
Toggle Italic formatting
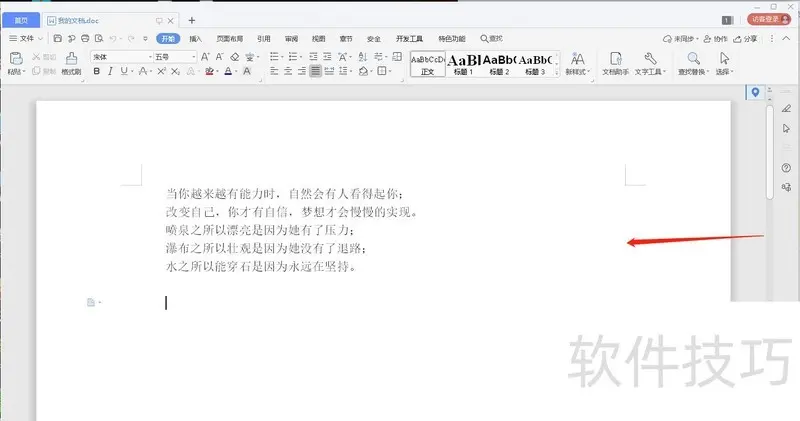tap(110, 71)
